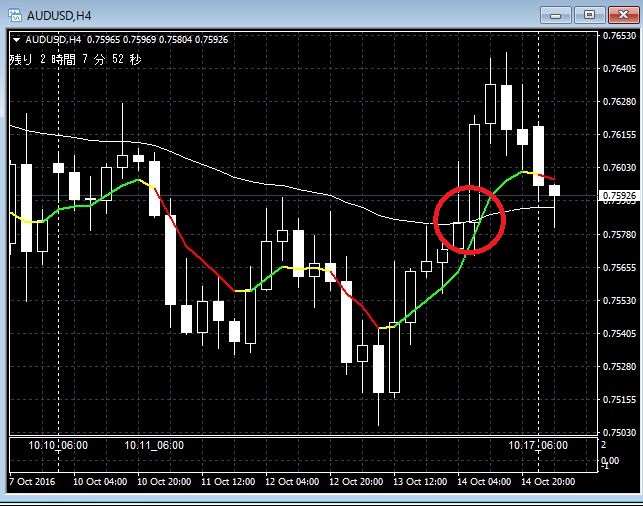The height and width of the screenshot is (506, 643).
Task: Click the indicator subwindow scale value 2
Action: (x=604, y=444)
